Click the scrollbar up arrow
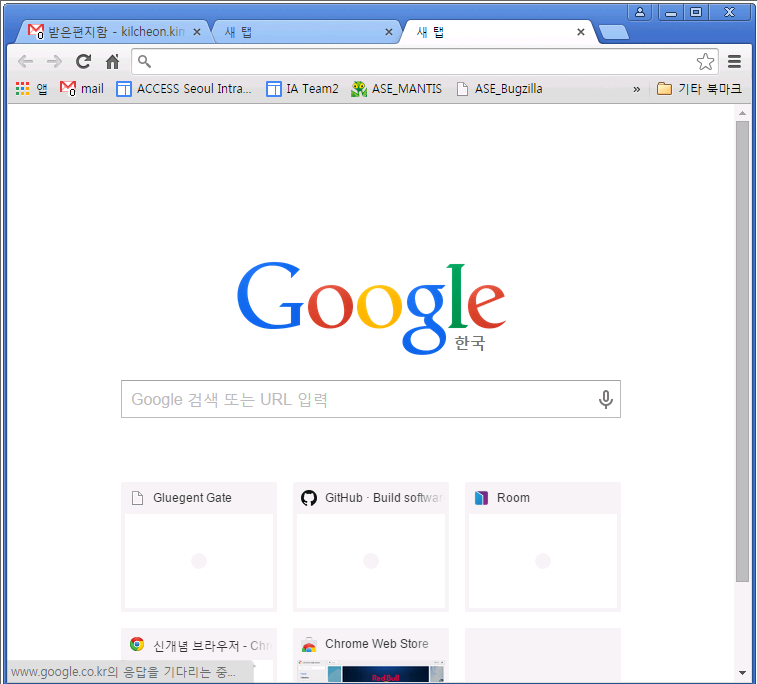This screenshot has height=684, width=757. pyautogui.click(x=742, y=113)
